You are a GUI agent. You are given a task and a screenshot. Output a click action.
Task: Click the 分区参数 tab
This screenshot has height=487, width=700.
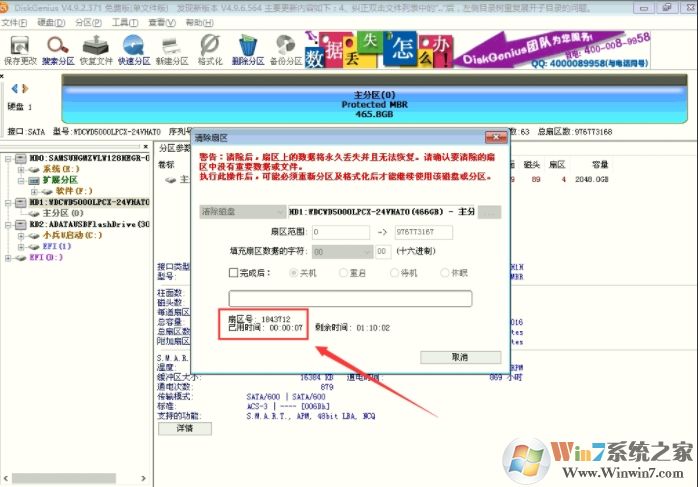click(x=175, y=148)
